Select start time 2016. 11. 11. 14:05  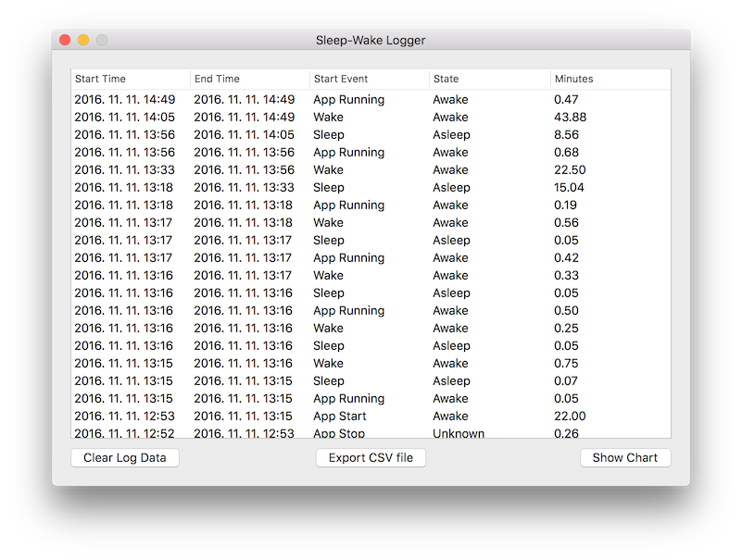124,117
